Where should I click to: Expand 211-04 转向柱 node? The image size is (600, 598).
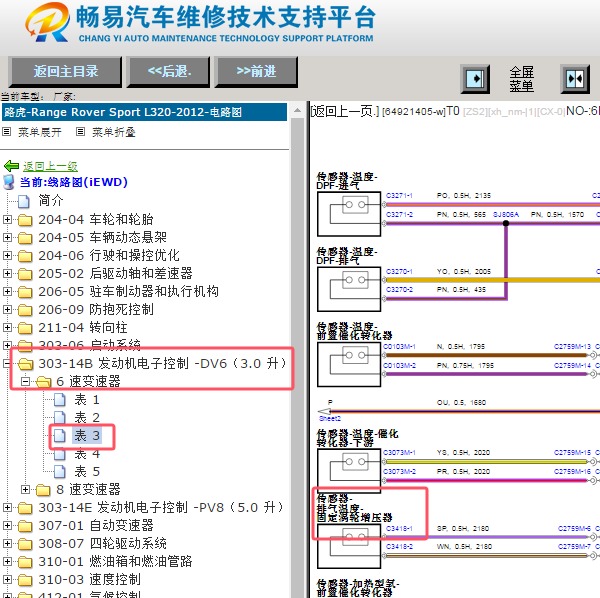pyautogui.click(x=7, y=328)
